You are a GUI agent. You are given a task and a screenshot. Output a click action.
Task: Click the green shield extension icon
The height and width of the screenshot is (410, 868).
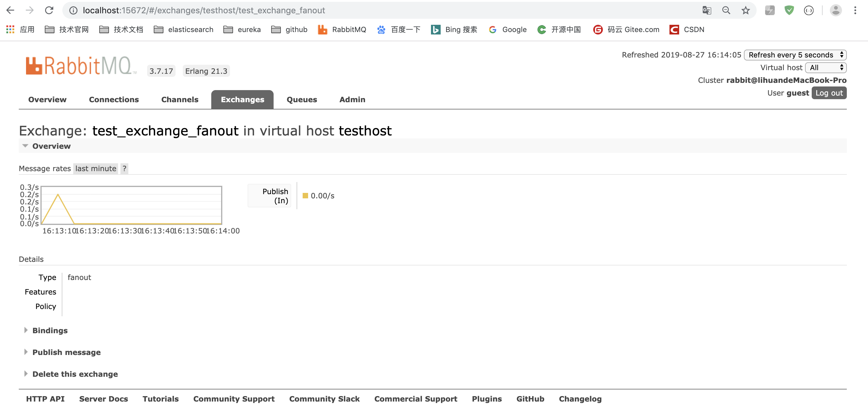(x=789, y=11)
